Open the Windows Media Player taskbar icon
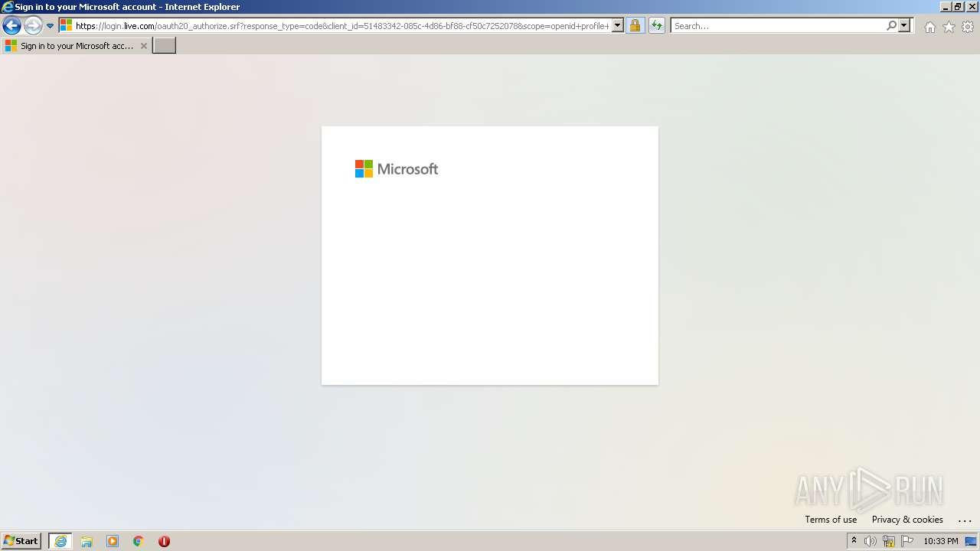The height and width of the screenshot is (551, 980). [x=113, y=541]
